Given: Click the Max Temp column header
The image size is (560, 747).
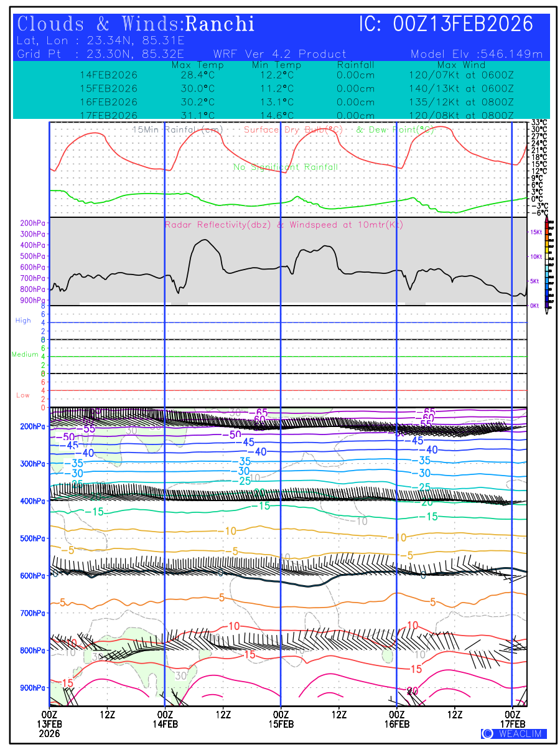Looking at the screenshot, I should [193, 65].
